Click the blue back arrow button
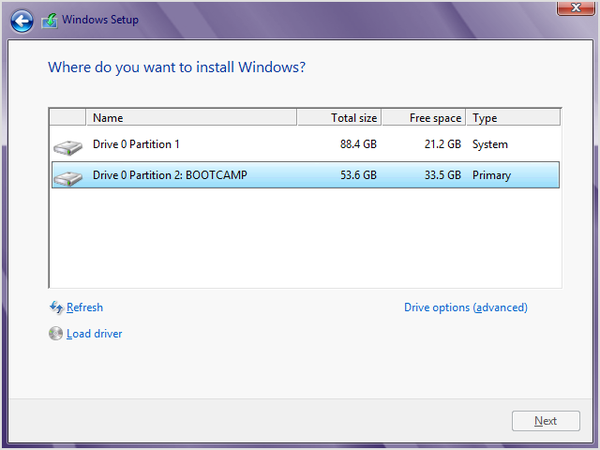600x450 pixels. (22, 21)
